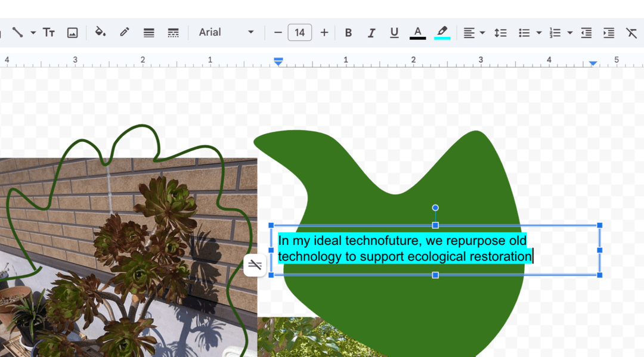Toggle underline formatting
The image size is (644, 357).
coord(394,33)
